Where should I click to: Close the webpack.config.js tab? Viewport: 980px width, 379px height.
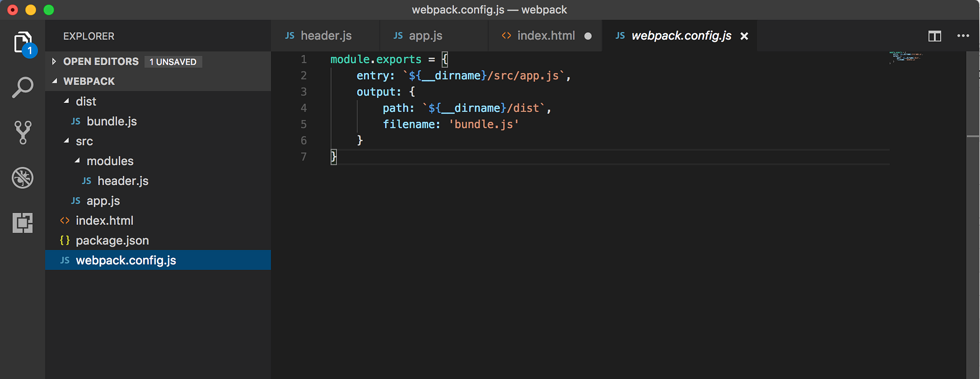[744, 36]
